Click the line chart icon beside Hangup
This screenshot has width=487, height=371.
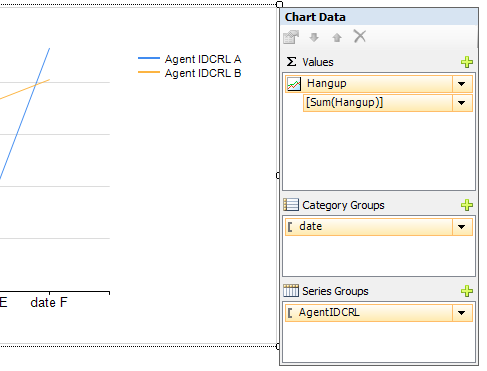[294, 84]
